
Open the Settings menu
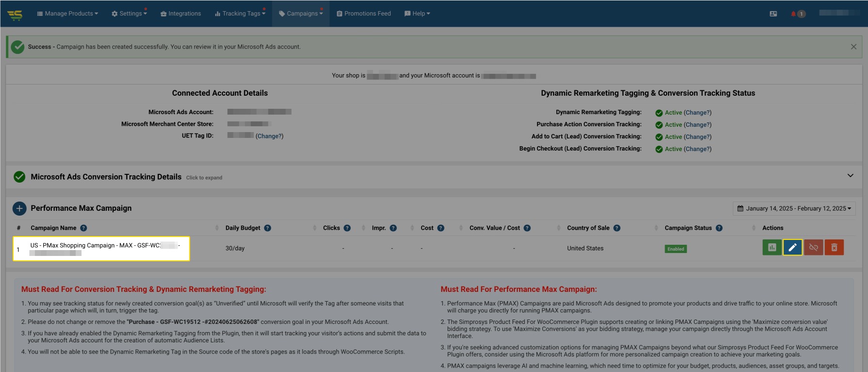pyautogui.click(x=129, y=14)
